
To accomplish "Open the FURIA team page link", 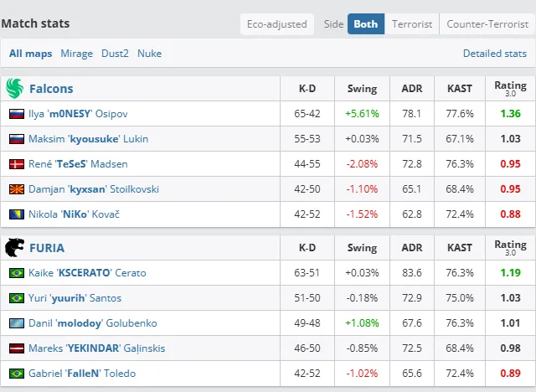I will 47,248.
